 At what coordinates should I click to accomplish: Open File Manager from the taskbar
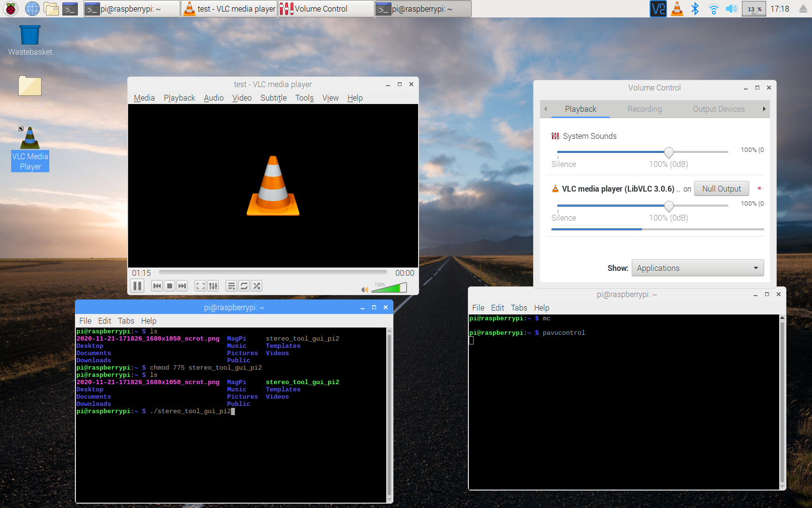point(51,8)
